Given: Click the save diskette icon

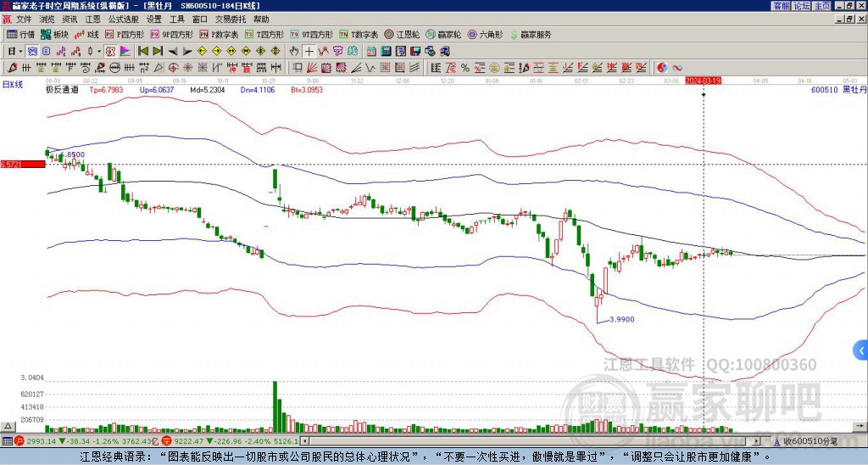Looking at the screenshot, I should 415,52.
